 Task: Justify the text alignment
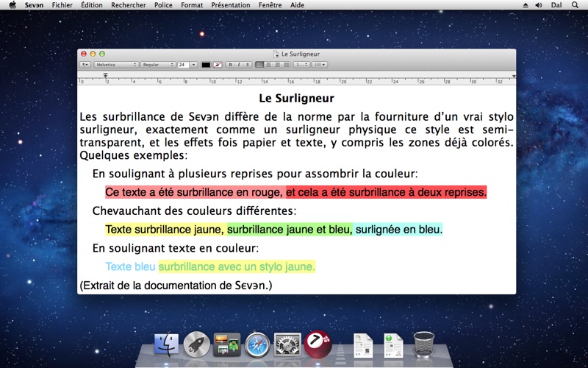tap(286, 65)
